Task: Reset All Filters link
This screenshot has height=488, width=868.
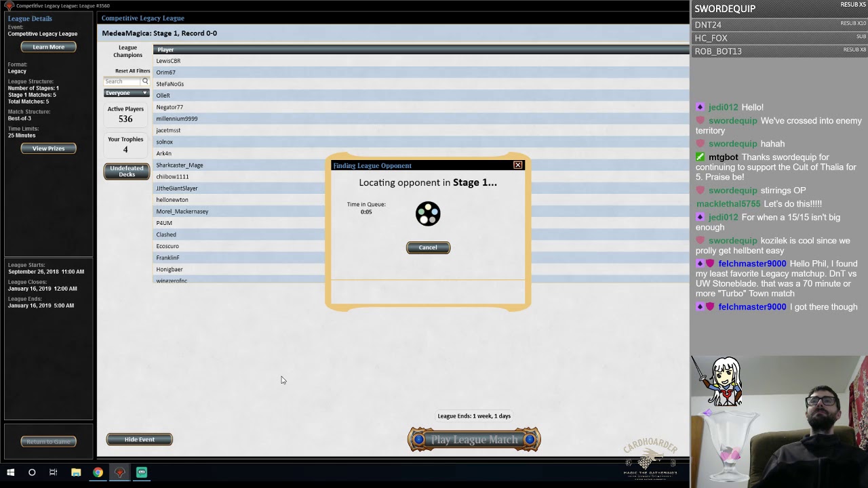Action: point(132,70)
